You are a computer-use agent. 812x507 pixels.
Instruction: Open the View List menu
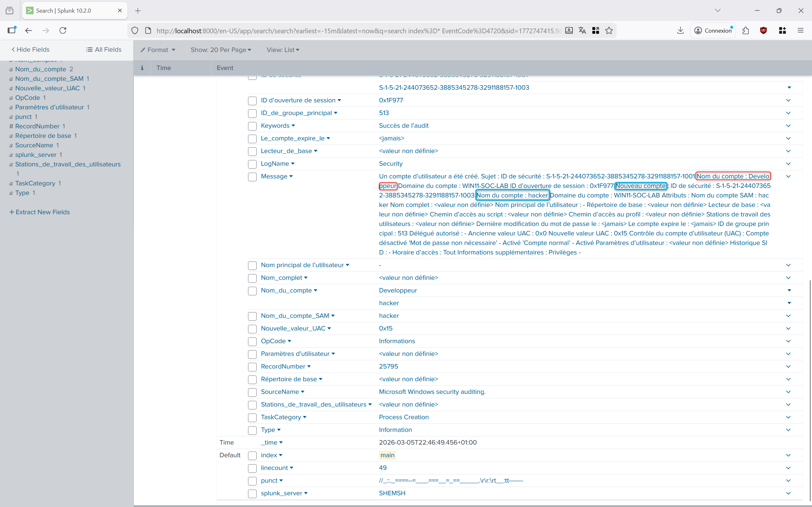point(283,50)
